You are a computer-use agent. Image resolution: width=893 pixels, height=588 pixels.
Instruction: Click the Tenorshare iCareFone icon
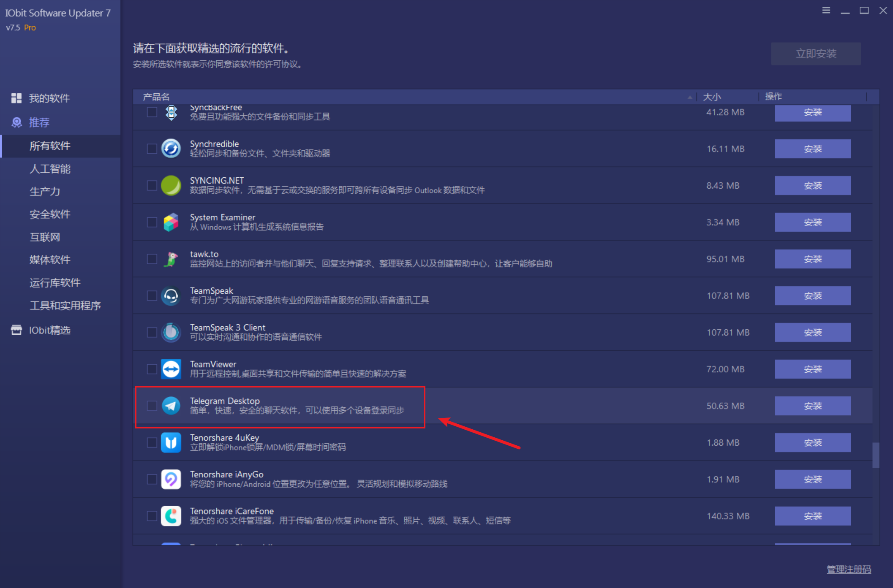[171, 516]
